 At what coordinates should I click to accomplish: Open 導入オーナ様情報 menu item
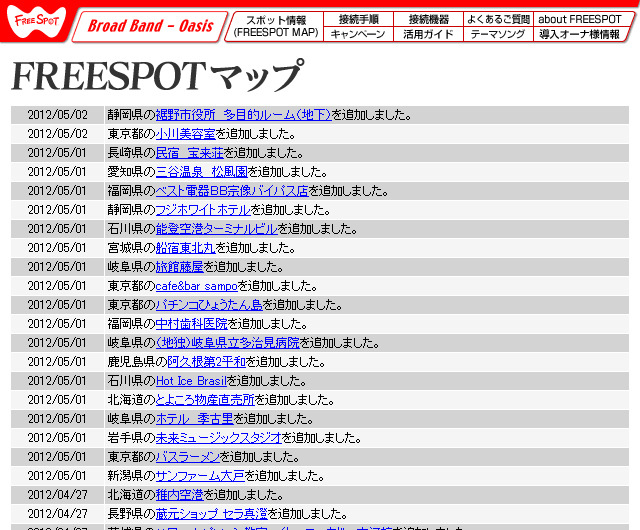580,34
